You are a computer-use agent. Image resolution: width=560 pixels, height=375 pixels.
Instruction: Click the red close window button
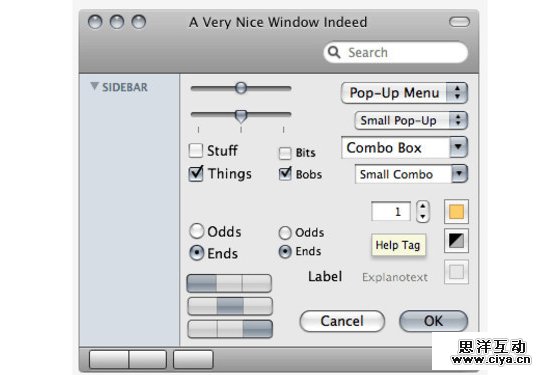(x=95, y=22)
